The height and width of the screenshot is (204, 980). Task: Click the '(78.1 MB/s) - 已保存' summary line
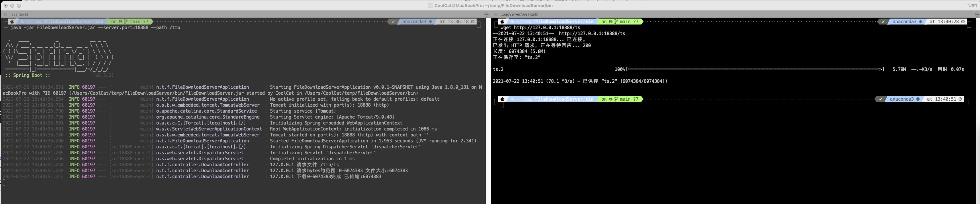pyautogui.click(x=580, y=81)
